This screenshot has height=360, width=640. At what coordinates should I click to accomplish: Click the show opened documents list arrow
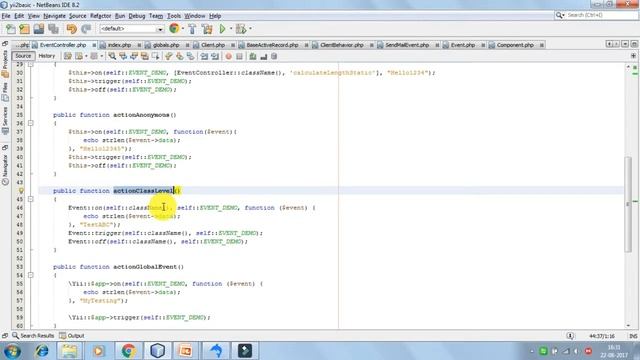tap(625, 44)
